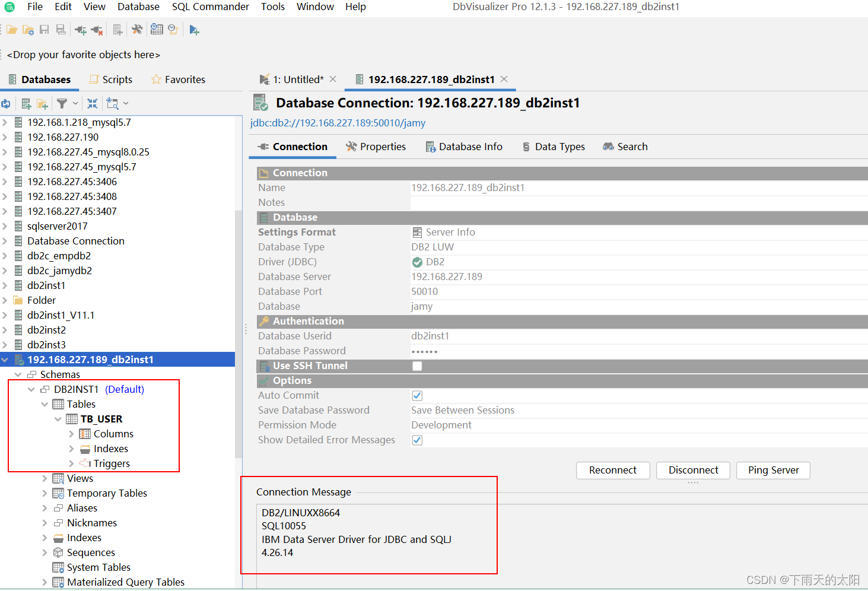Click the collapse all arrows icon
The height and width of the screenshot is (591, 868).
pyautogui.click(x=93, y=103)
